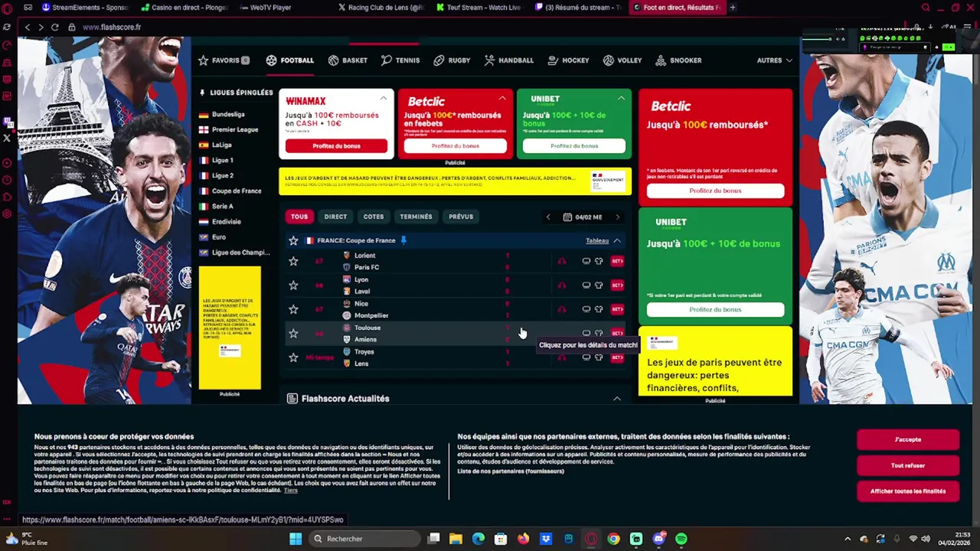
Task: Collapse the Betclic ad card chevron
Action: [x=502, y=99]
